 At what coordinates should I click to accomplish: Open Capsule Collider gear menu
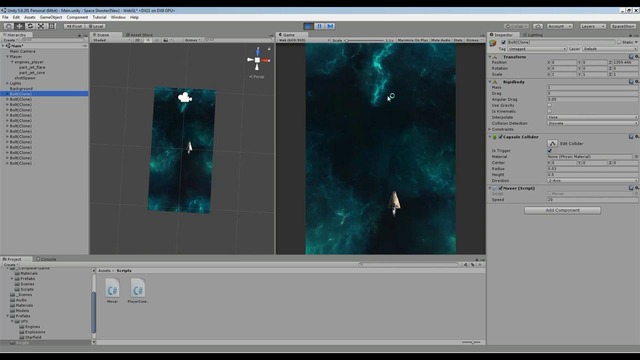coord(637,137)
